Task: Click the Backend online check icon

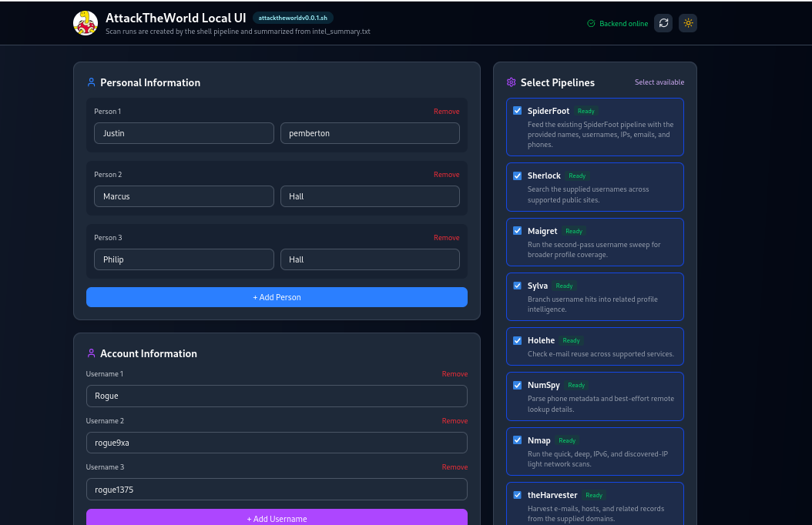Action: (591, 23)
